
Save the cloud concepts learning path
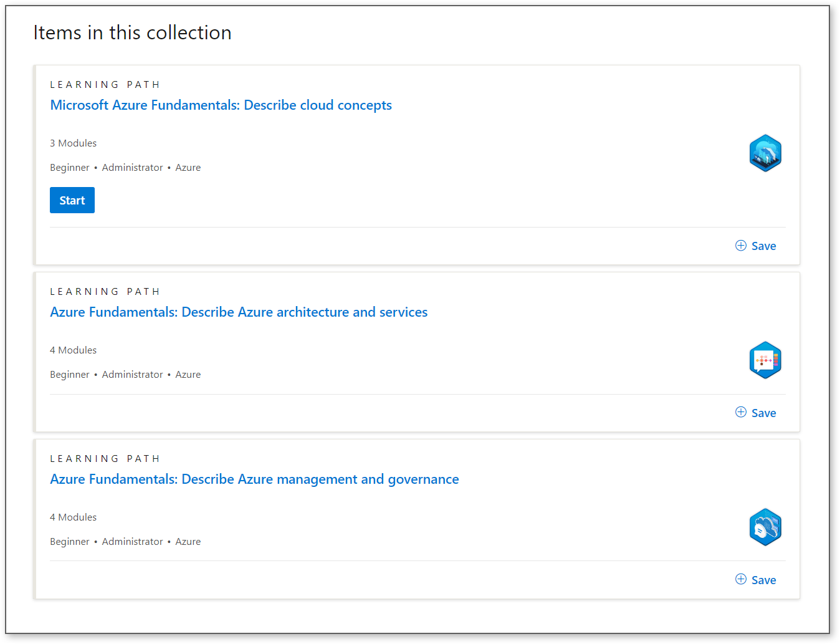[x=755, y=246]
